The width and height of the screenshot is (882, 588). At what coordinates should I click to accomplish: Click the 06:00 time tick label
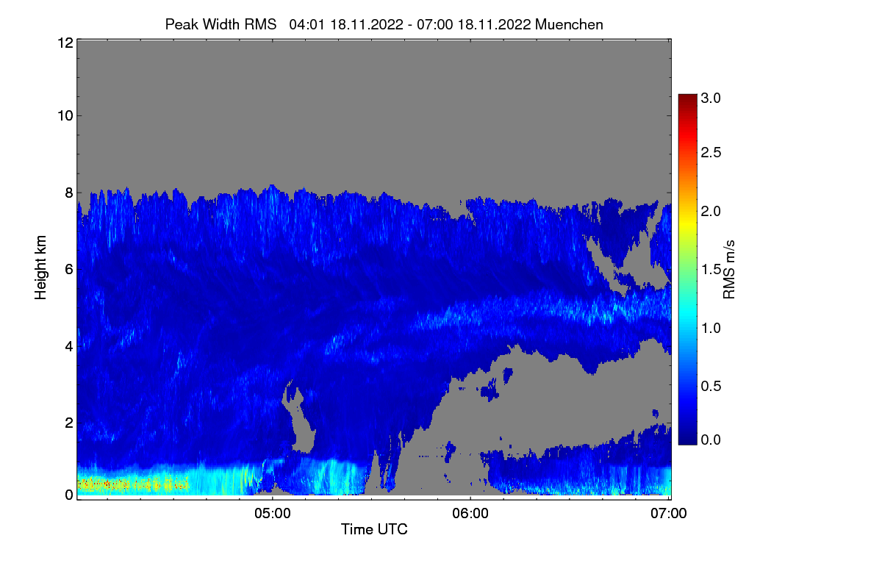pyautogui.click(x=470, y=514)
